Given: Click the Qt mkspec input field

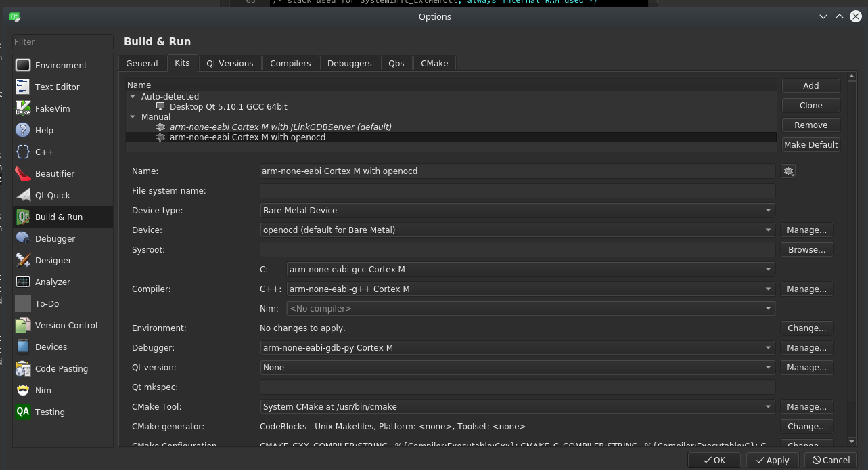Looking at the screenshot, I should click(x=518, y=387).
